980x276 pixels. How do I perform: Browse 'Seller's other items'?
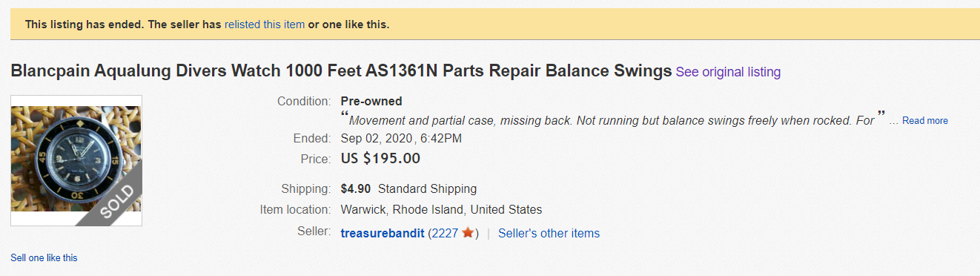(549, 233)
